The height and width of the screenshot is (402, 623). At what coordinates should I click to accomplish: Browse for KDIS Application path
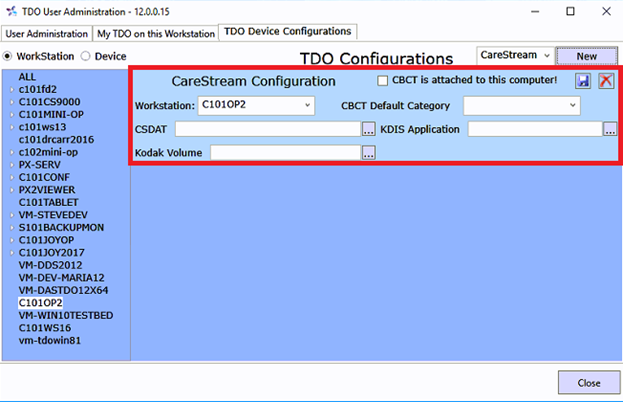coord(609,129)
